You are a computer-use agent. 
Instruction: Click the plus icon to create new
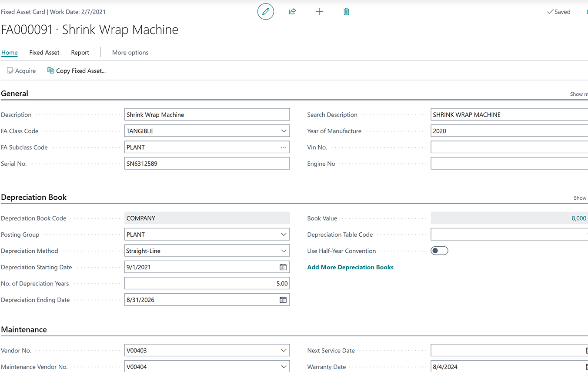(x=320, y=12)
